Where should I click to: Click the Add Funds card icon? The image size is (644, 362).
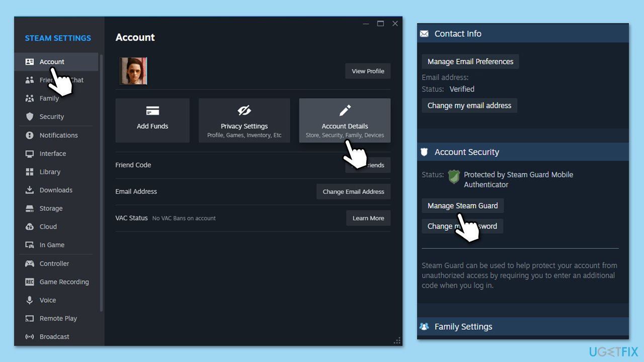pos(152,110)
